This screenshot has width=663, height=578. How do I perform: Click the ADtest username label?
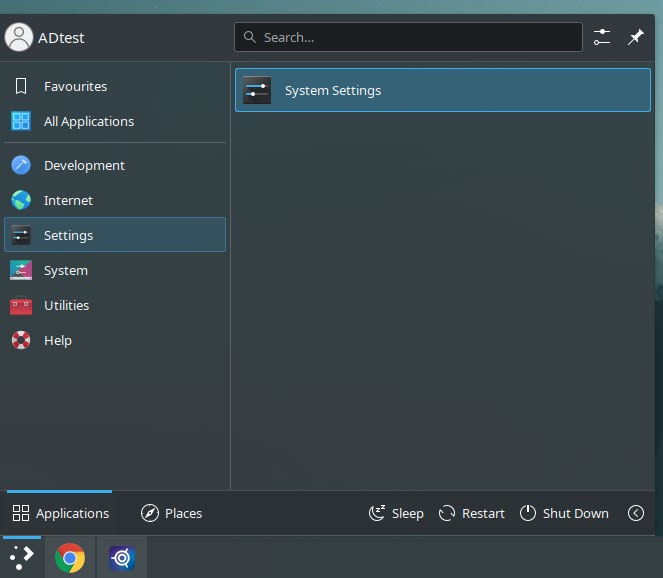pyautogui.click(x=61, y=38)
